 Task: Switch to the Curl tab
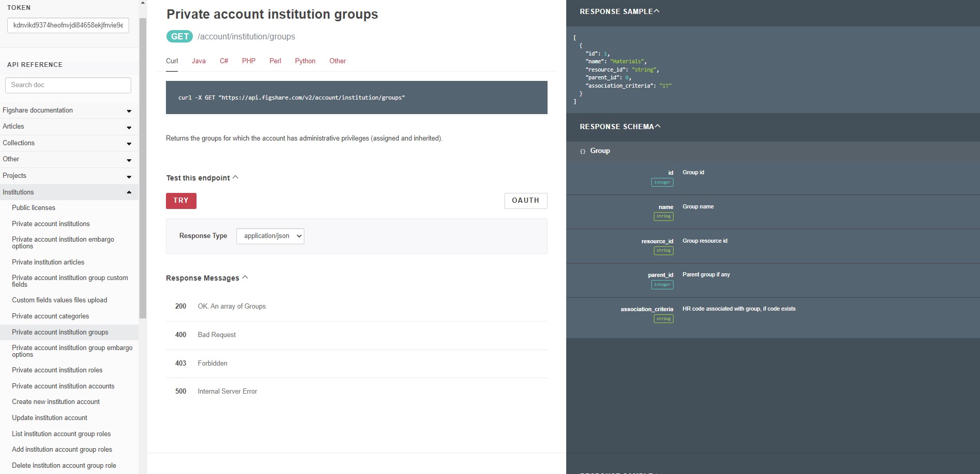172,61
